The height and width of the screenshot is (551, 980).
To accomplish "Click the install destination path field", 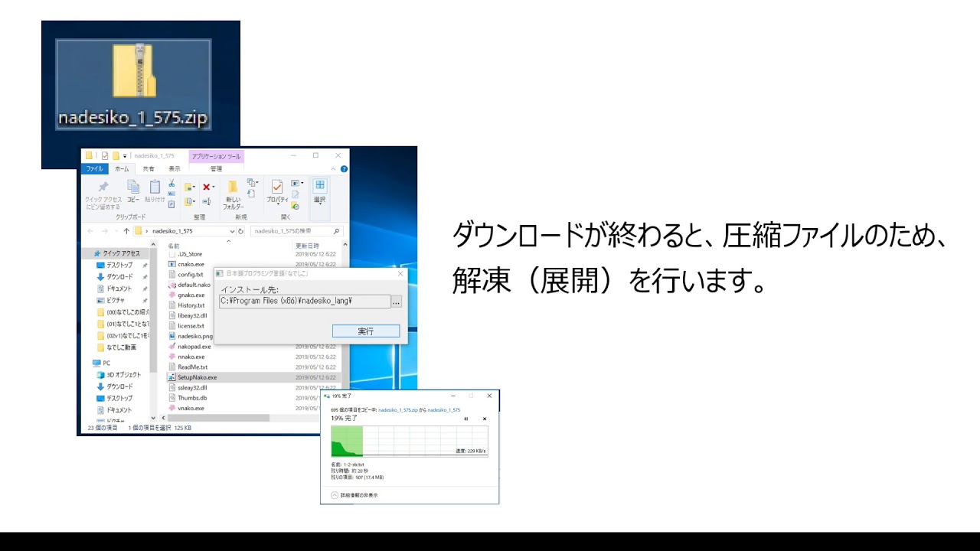I will 305,302.
